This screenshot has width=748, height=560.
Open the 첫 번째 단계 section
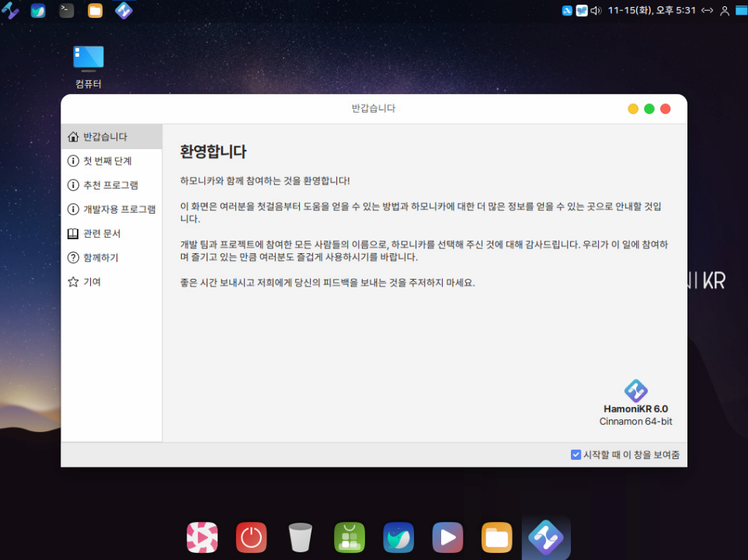pos(107,161)
